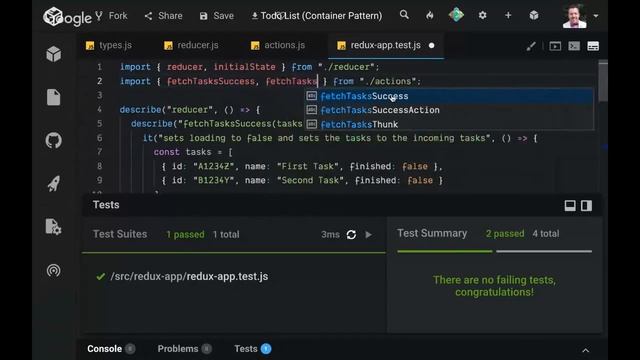This screenshot has width=640, height=360.
Task: Switch to actions.js tab
Action: pyautogui.click(x=278, y=45)
